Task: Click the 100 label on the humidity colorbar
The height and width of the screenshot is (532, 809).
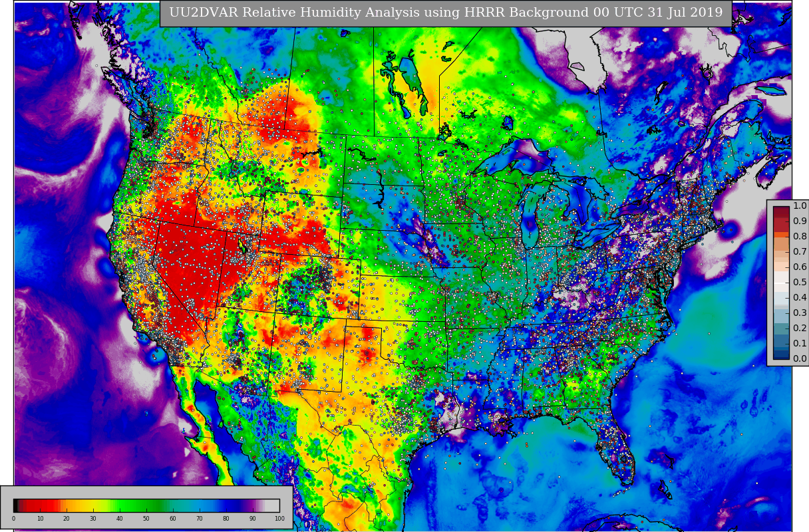Action: tap(279, 518)
